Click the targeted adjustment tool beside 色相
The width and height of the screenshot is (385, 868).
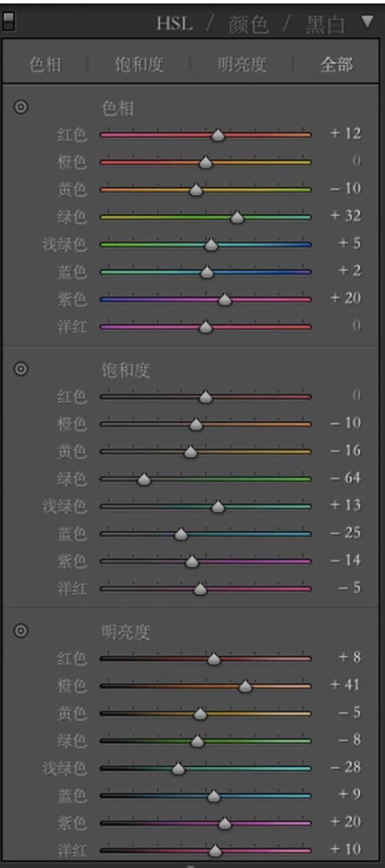[22, 106]
